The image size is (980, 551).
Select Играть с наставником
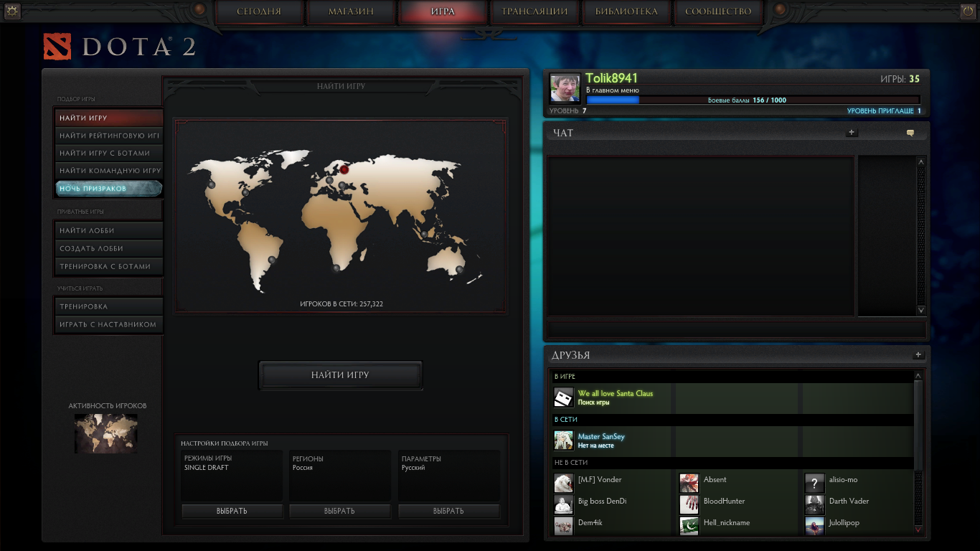coord(109,324)
